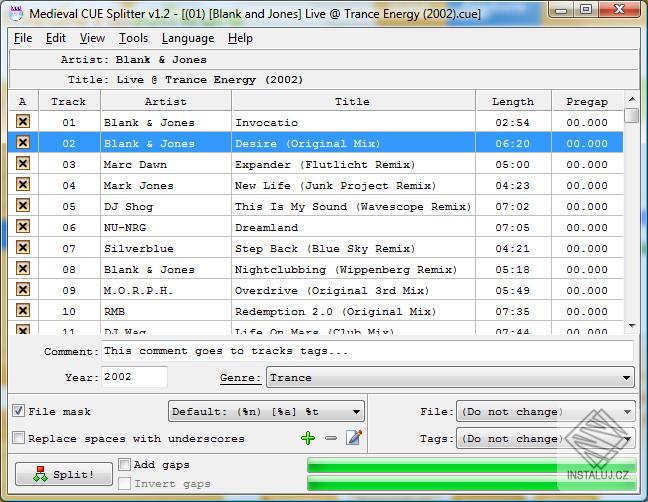Select the length cell "07:35"
Image resolution: width=648 pixels, height=502 pixels.
pyautogui.click(x=513, y=312)
